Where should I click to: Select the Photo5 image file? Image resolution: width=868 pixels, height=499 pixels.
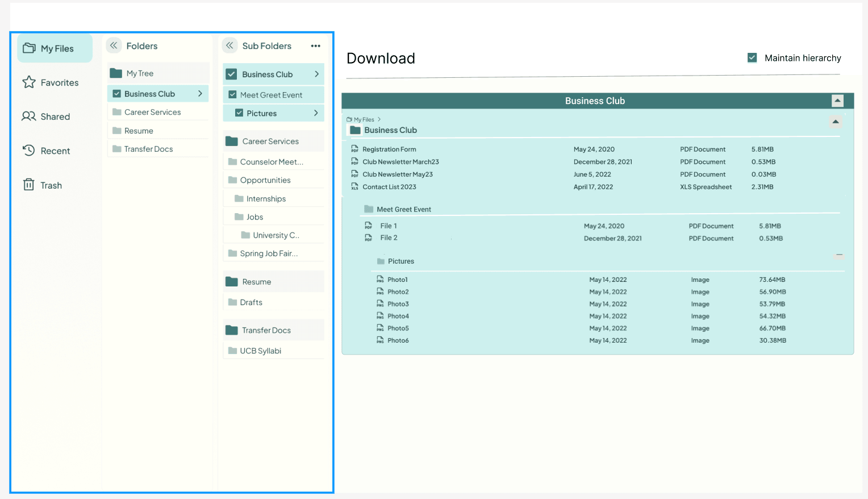point(398,328)
